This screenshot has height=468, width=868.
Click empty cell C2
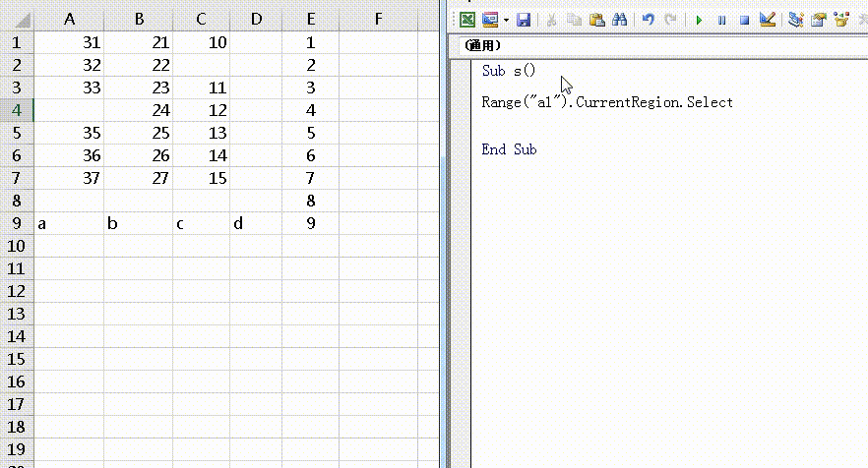201,65
